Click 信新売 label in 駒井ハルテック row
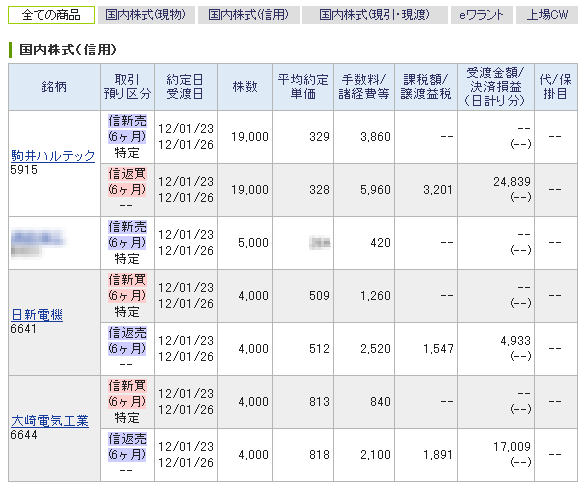Image resolution: width=584 pixels, height=491 pixels. (x=127, y=121)
